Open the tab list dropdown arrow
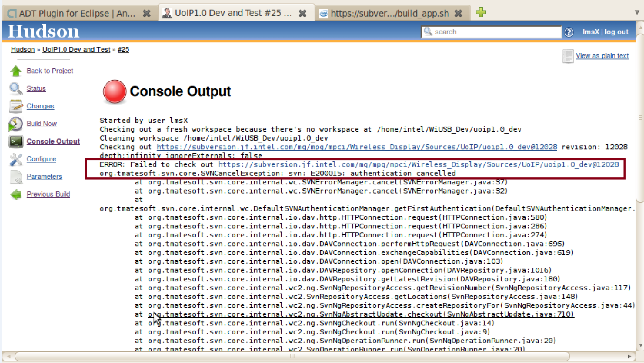This screenshot has width=644, height=363. coord(637,13)
